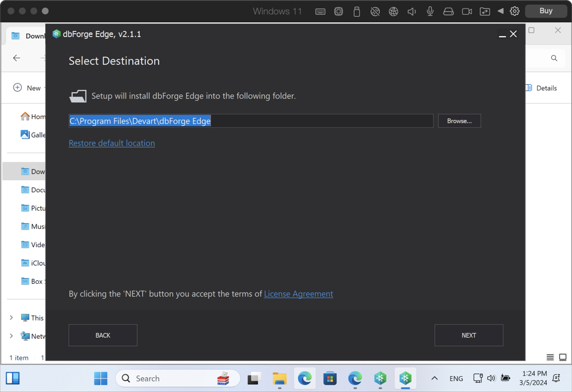Viewport: 572px width, 392px height.
Task: Open the notifications bell icon
Action: pos(557,378)
